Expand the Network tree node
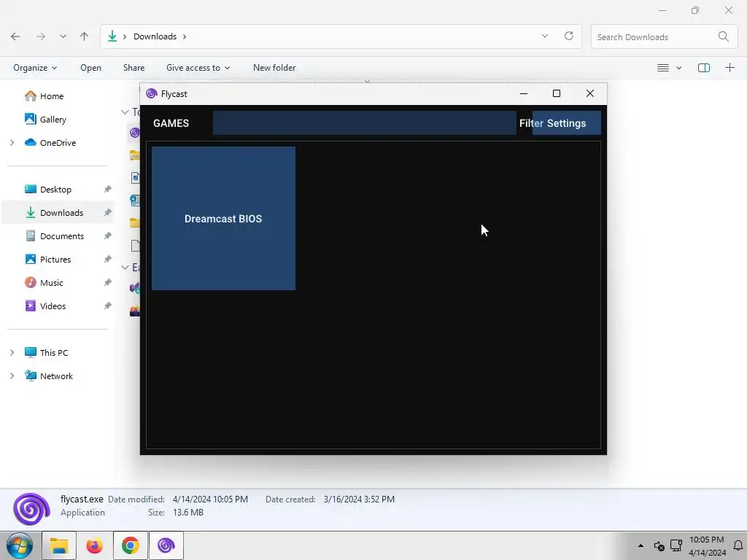747x560 pixels. click(x=12, y=376)
